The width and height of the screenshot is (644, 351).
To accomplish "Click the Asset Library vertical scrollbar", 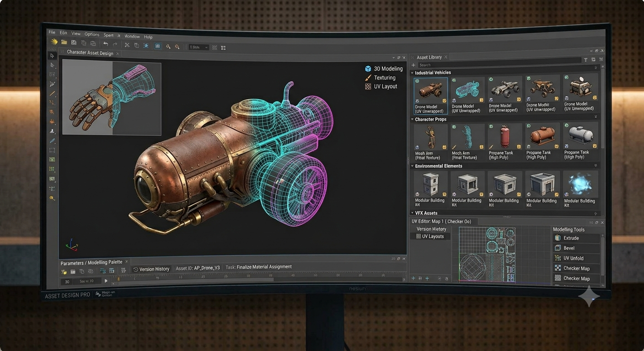I will [602, 109].
